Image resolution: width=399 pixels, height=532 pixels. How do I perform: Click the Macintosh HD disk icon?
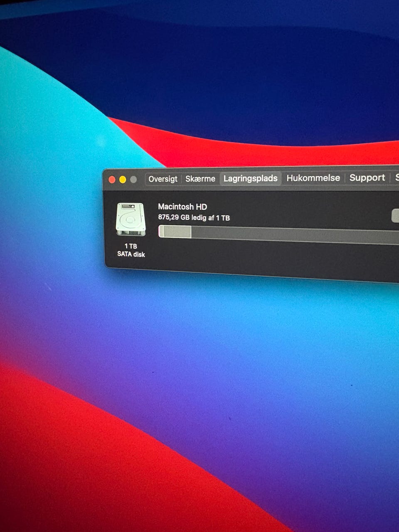pyautogui.click(x=131, y=219)
